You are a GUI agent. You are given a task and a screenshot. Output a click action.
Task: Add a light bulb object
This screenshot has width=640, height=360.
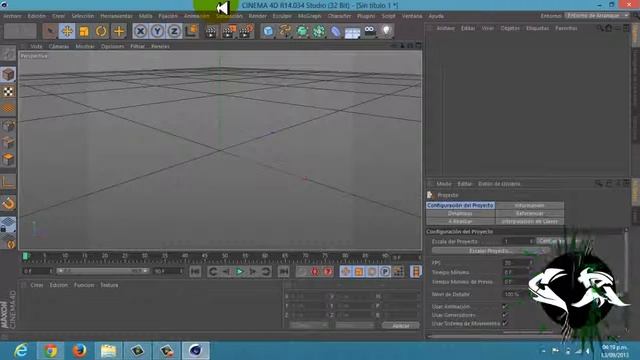tap(386, 31)
